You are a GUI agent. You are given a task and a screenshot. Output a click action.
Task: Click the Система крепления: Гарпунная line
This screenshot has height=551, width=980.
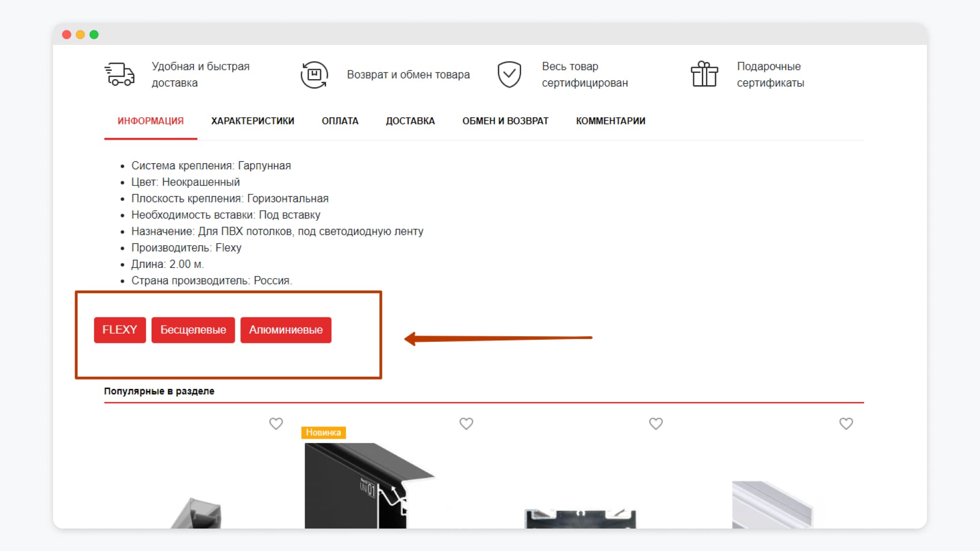tap(211, 166)
